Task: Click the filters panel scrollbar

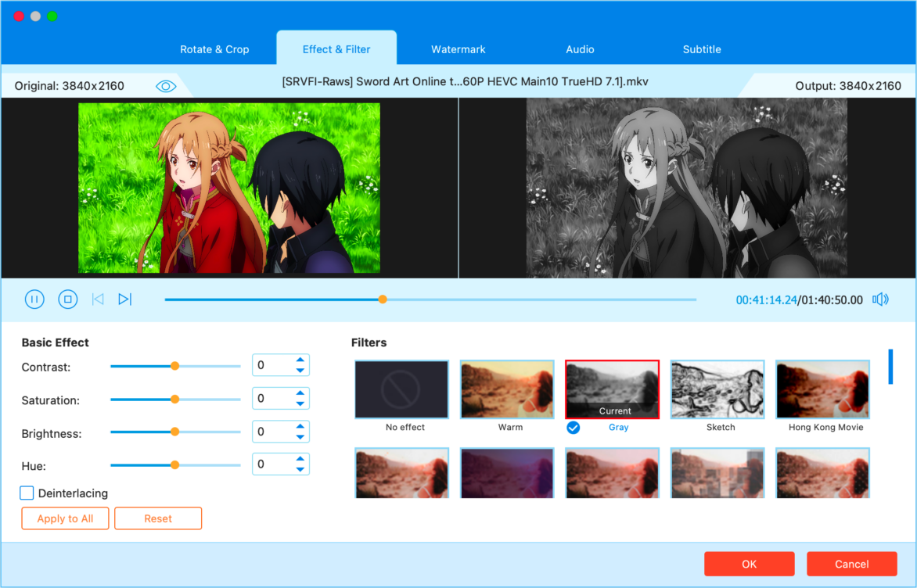Action: click(890, 367)
